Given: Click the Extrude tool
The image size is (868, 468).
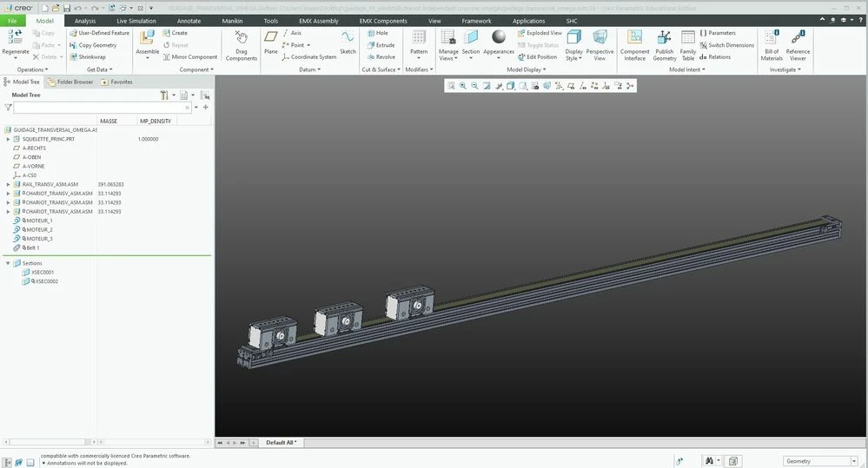Looking at the screenshot, I should tap(381, 45).
